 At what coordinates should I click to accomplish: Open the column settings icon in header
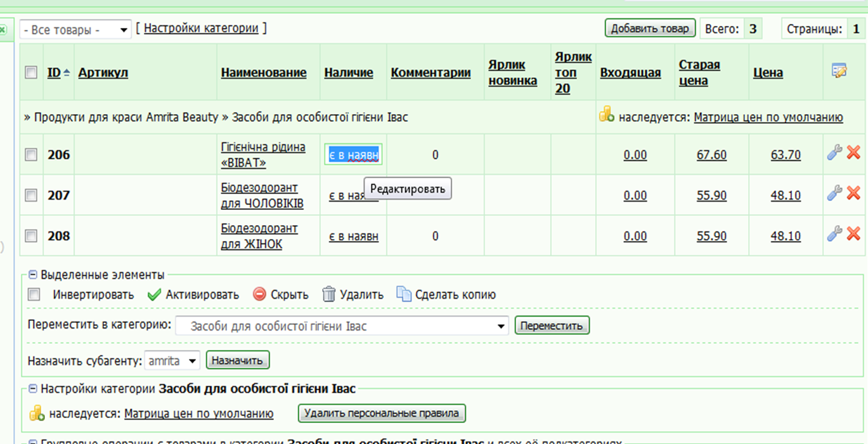[839, 71]
